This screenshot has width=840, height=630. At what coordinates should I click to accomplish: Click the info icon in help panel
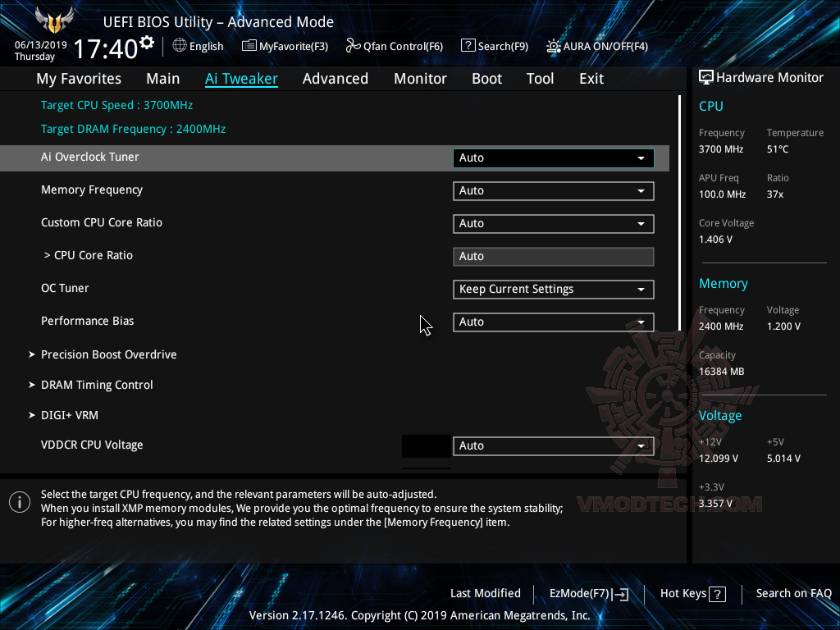(x=20, y=503)
